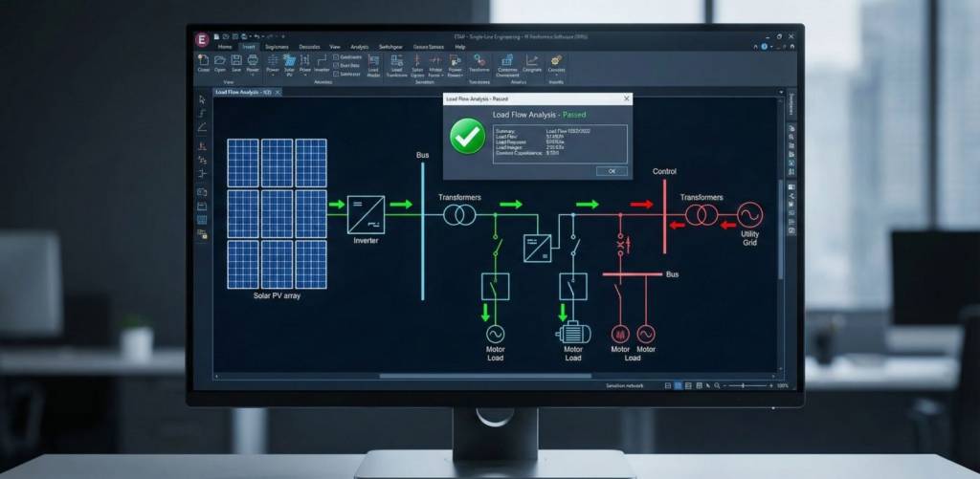Open the Help ribbon tab
Screen dimensions: 980x479
[460, 47]
